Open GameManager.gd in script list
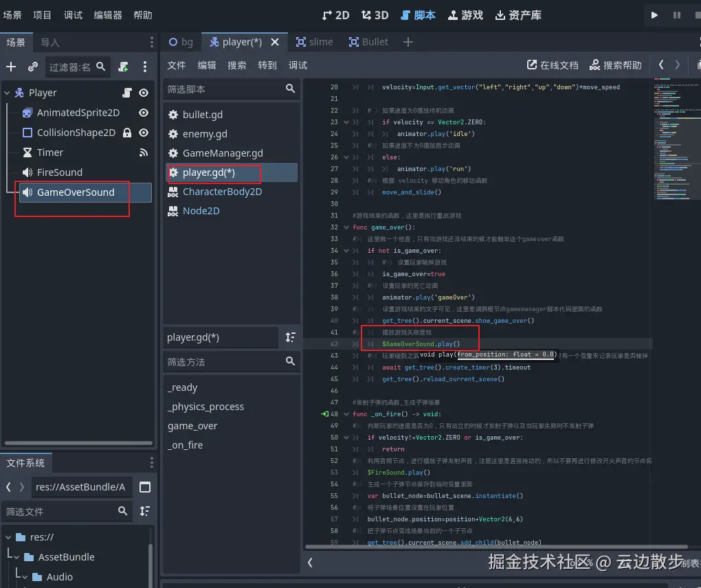The width and height of the screenshot is (701, 588). tap(231, 153)
